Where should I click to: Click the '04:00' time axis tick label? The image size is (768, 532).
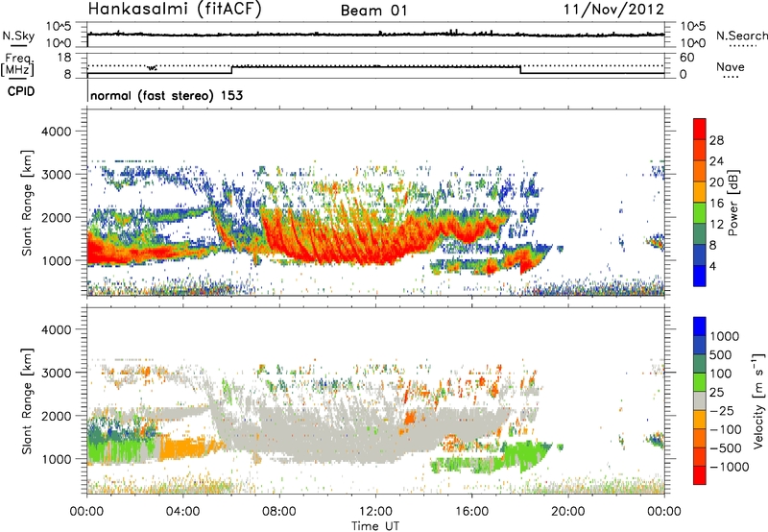182,512
